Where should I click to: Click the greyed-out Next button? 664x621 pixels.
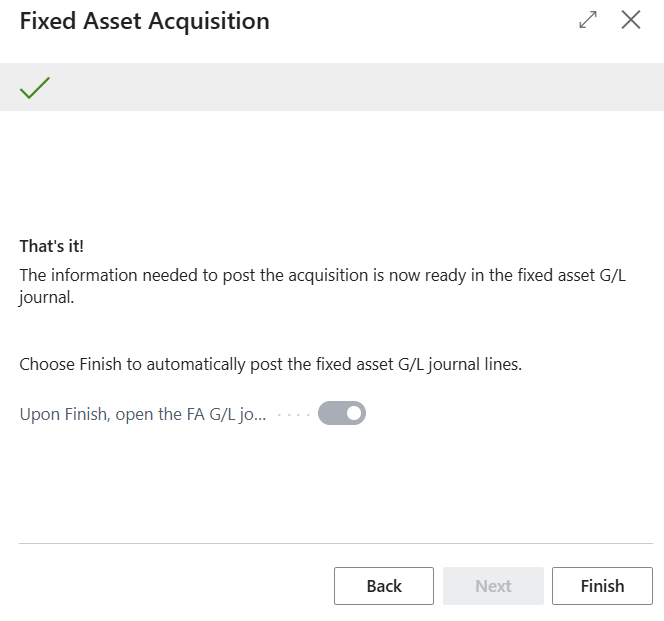(x=493, y=586)
